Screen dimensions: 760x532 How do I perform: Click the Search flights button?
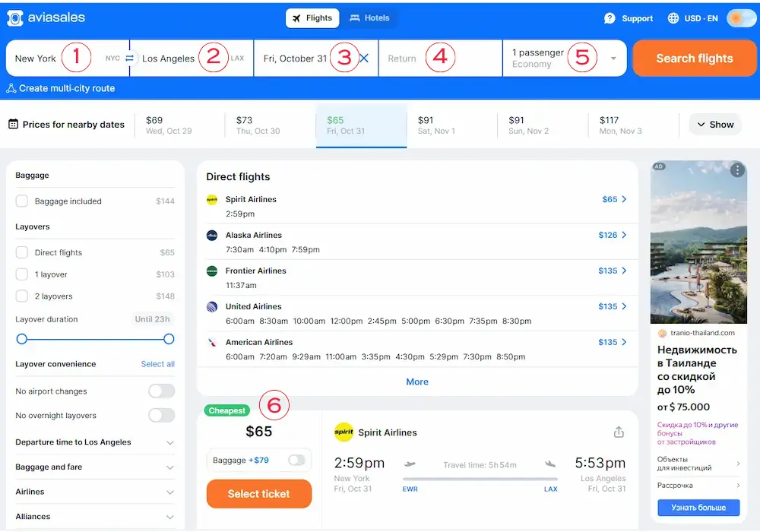[x=694, y=59]
